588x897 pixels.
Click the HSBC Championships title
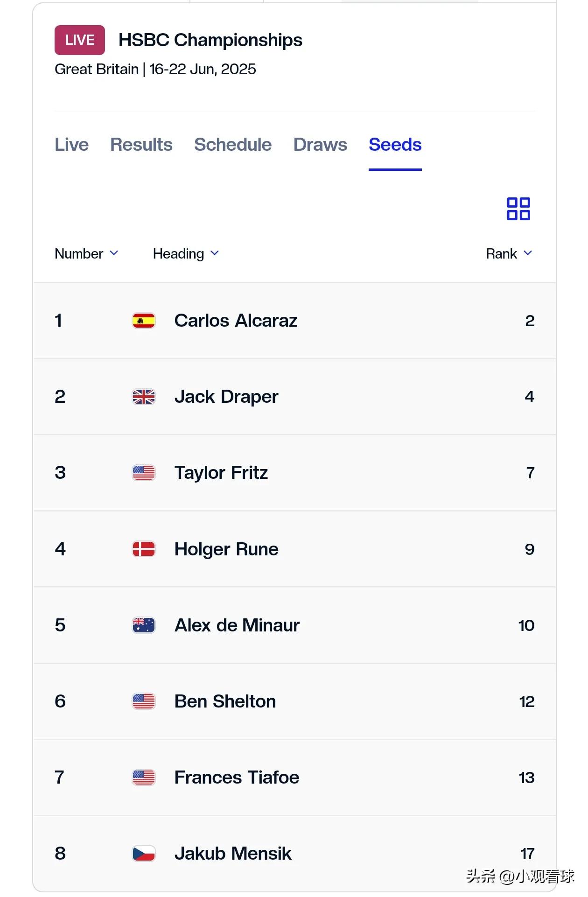210,40
